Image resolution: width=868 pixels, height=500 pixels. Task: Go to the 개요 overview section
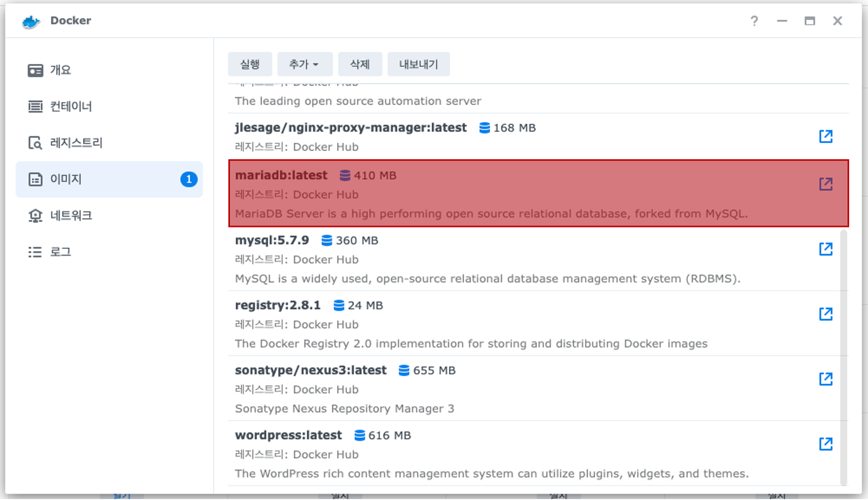(60, 70)
